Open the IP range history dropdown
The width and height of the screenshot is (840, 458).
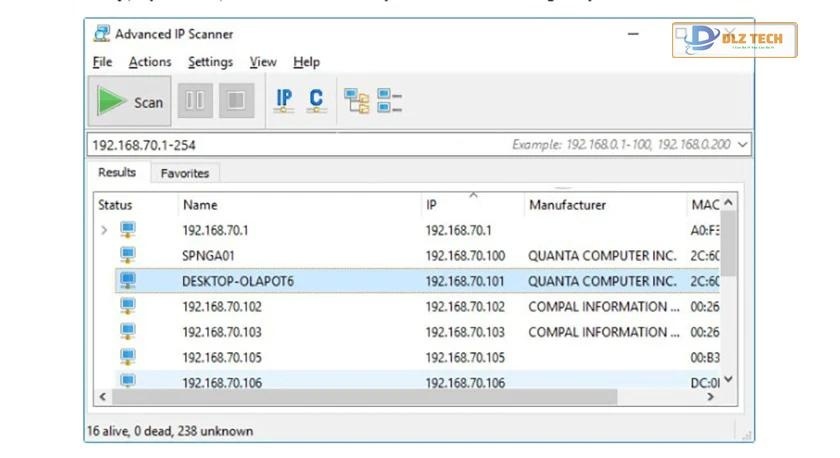pyautogui.click(x=742, y=145)
